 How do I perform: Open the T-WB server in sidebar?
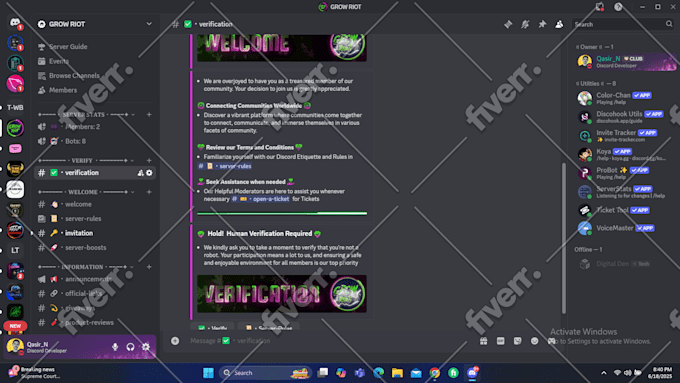click(x=15, y=107)
